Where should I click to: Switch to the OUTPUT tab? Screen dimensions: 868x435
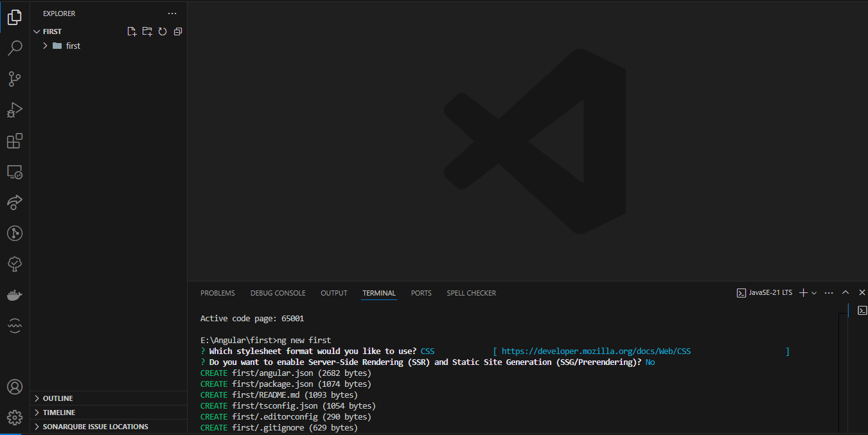point(334,293)
